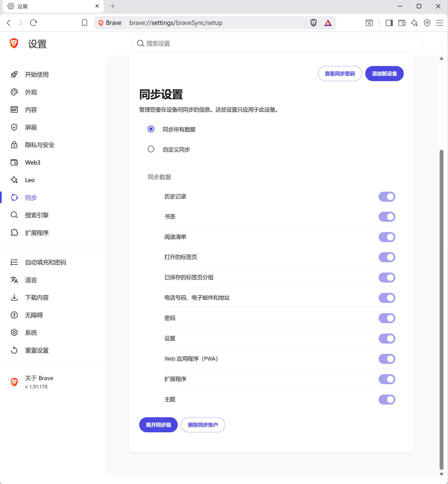
Task: Focus the 搜索设置 search field
Action: pyautogui.click(x=277, y=43)
